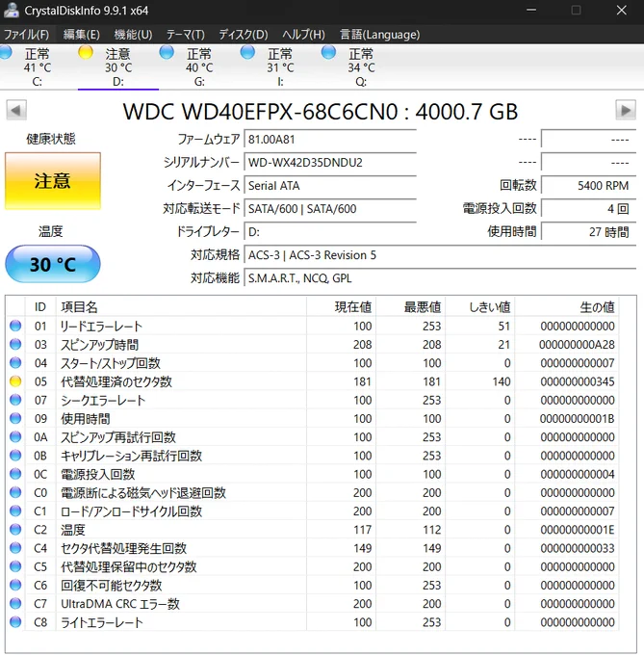Click raw value 00000000001E in row C2
This screenshot has width=644, height=655.
click(578, 530)
